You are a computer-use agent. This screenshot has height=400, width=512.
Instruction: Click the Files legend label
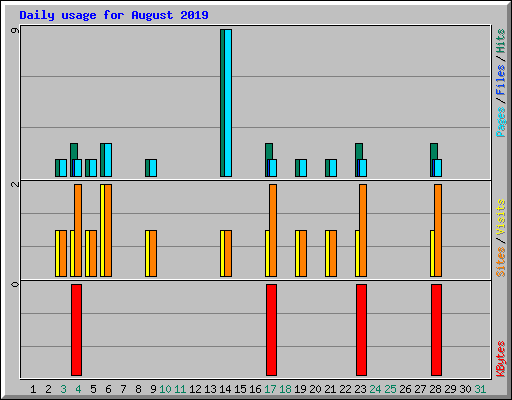[x=500, y=80]
